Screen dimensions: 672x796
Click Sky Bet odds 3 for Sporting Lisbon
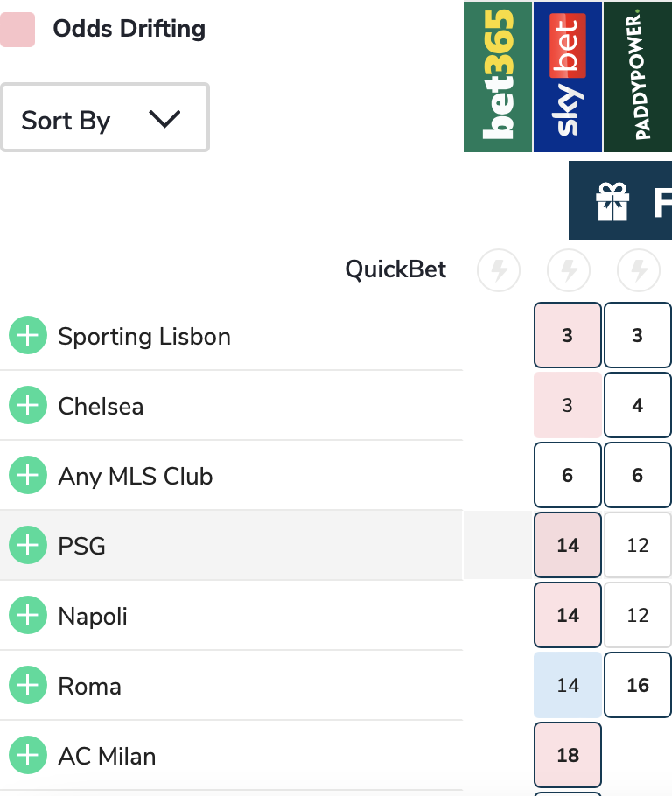point(568,335)
